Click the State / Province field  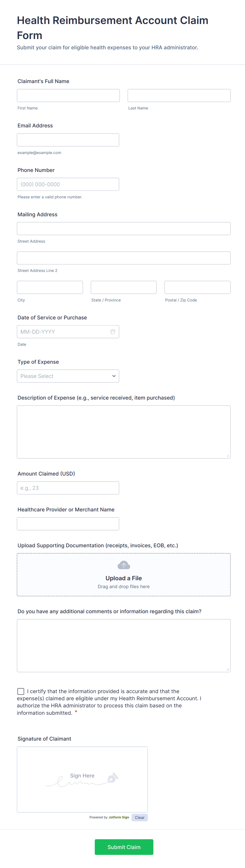click(124, 287)
